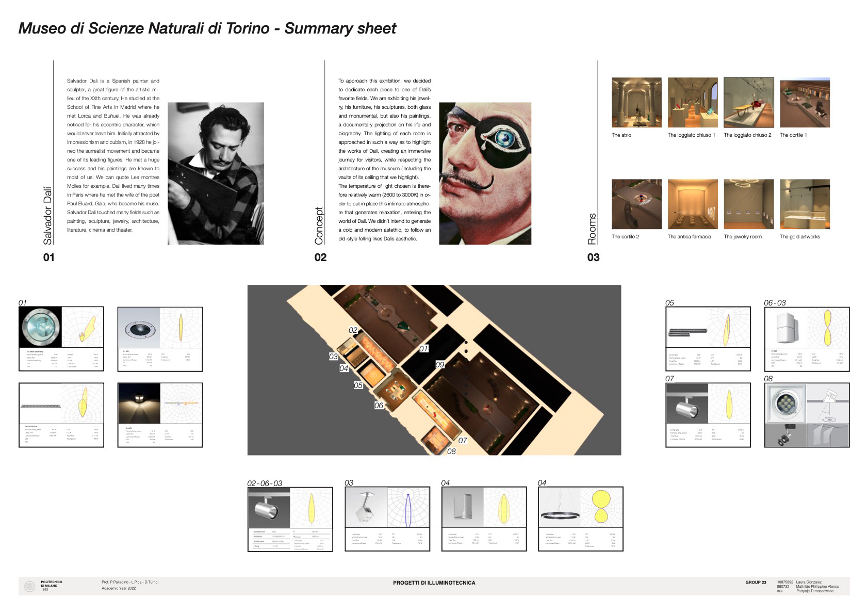Open the glowing wall-light luminaire card
Viewport: 868px width, 614px height.
[160, 415]
